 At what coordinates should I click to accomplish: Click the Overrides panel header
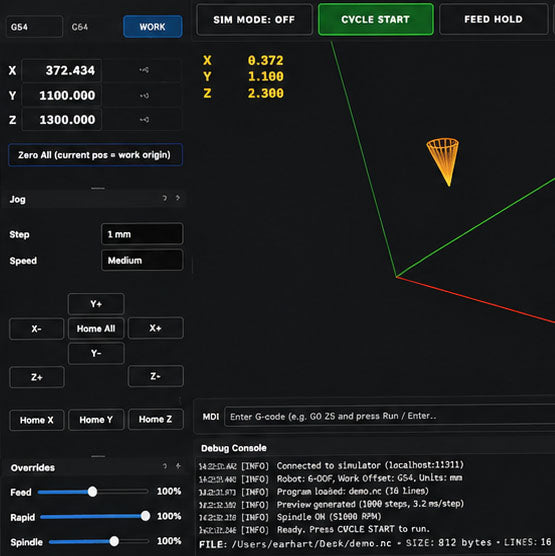(93, 467)
